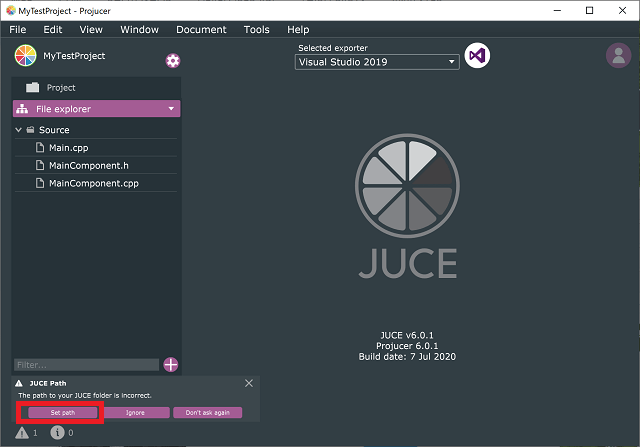Open the Help menu
Screen dimensions: 640x447
298,29
